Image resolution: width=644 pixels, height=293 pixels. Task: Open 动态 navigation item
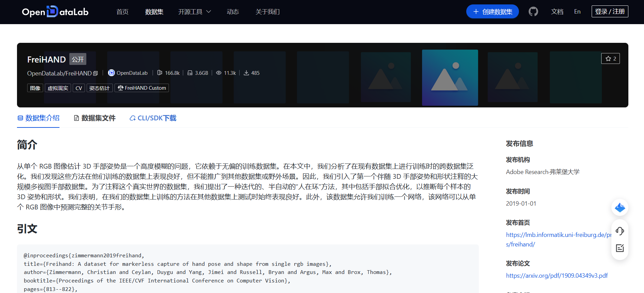233,12
